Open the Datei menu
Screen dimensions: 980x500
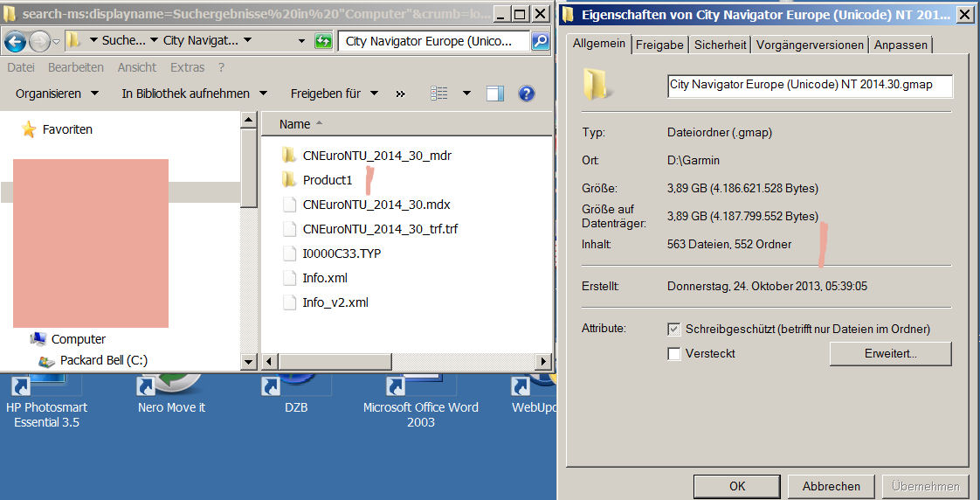[21, 67]
